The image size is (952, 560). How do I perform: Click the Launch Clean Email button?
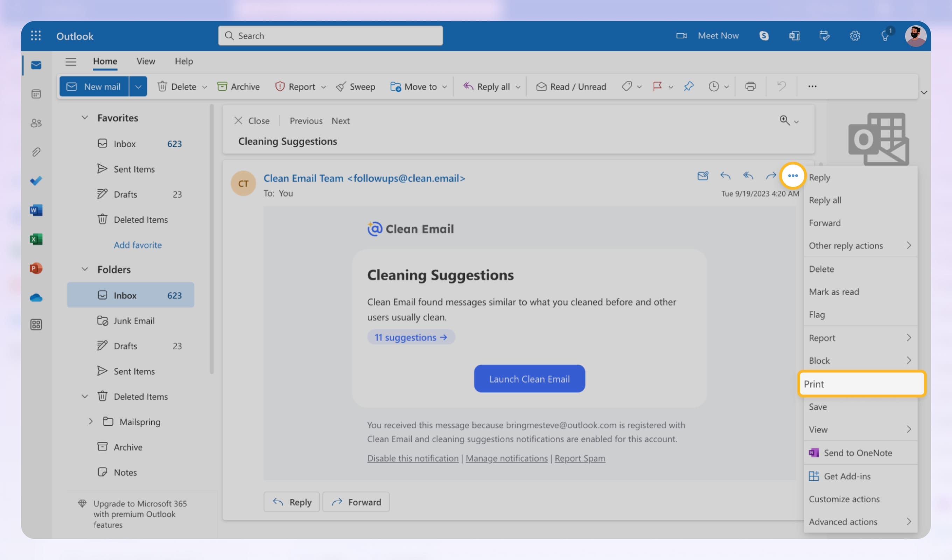click(x=529, y=379)
